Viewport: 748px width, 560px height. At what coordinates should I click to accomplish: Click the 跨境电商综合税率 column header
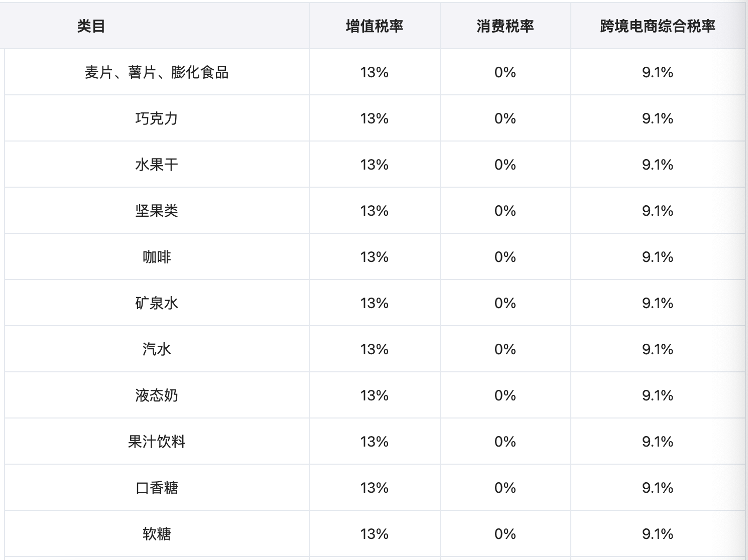[x=658, y=26]
